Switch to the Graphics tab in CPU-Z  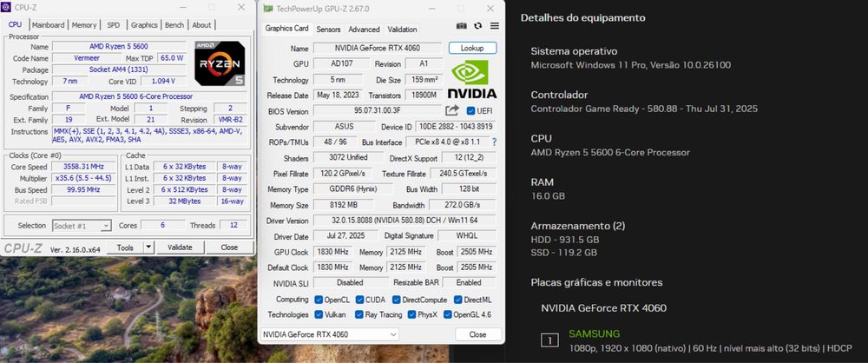click(x=144, y=25)
